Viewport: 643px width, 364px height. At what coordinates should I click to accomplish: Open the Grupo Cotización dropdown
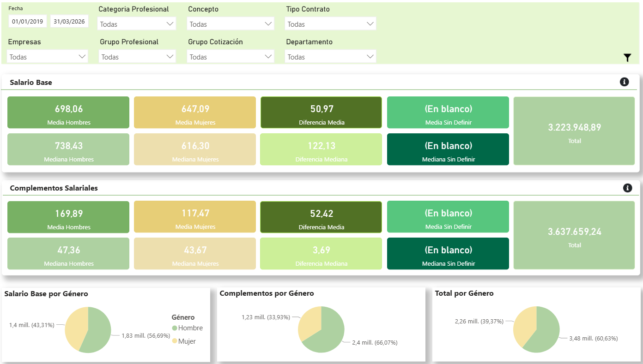[x=231, y=57]
